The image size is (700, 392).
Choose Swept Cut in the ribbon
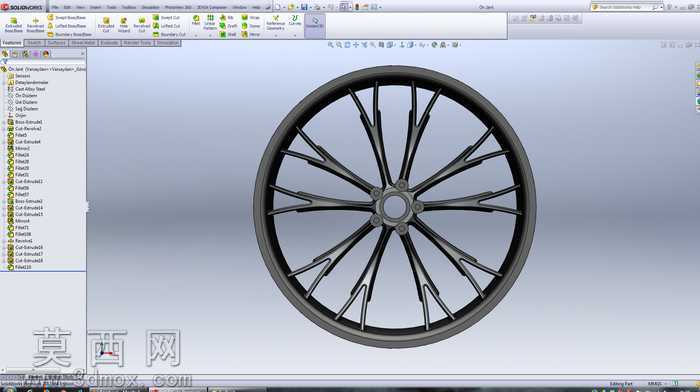coord(167,17)
